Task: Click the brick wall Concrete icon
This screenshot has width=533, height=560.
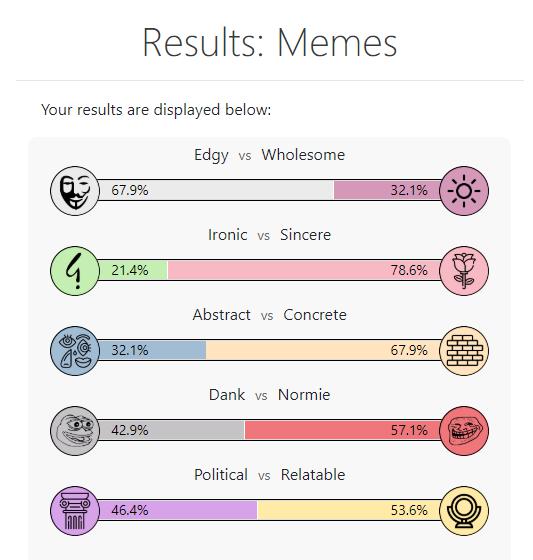Action: point(464,351)
